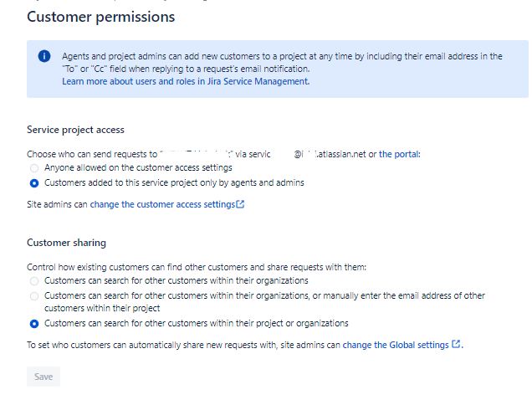Select 'Anyone allowed on the customer access settings'

[34, 168]
